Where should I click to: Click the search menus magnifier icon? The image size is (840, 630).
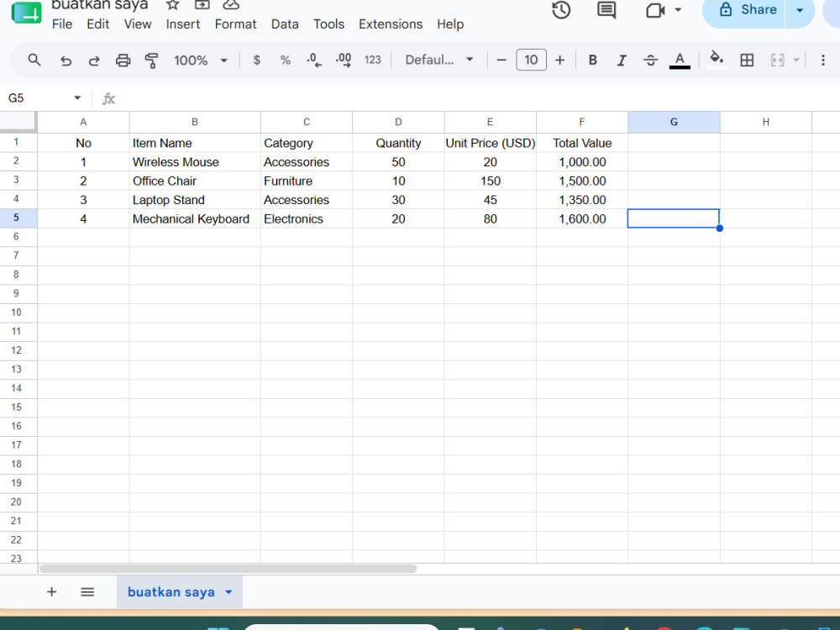[x=34, y=60]
